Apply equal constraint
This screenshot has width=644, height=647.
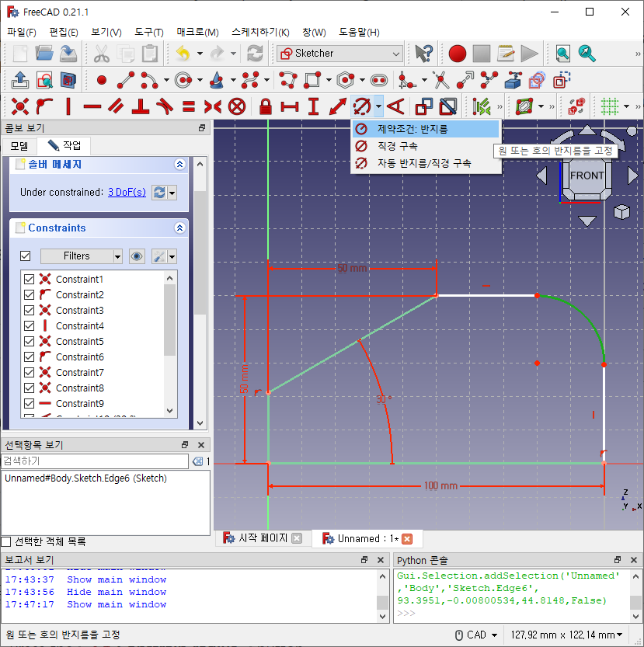tap(189, 106)
